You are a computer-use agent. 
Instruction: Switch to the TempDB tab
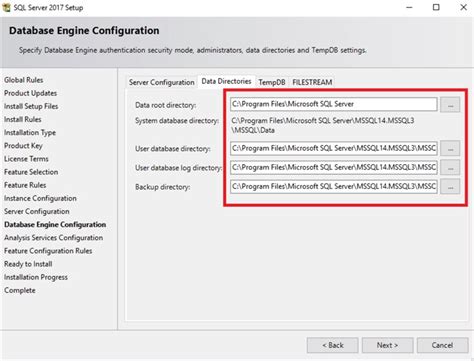tap(272, 82)
